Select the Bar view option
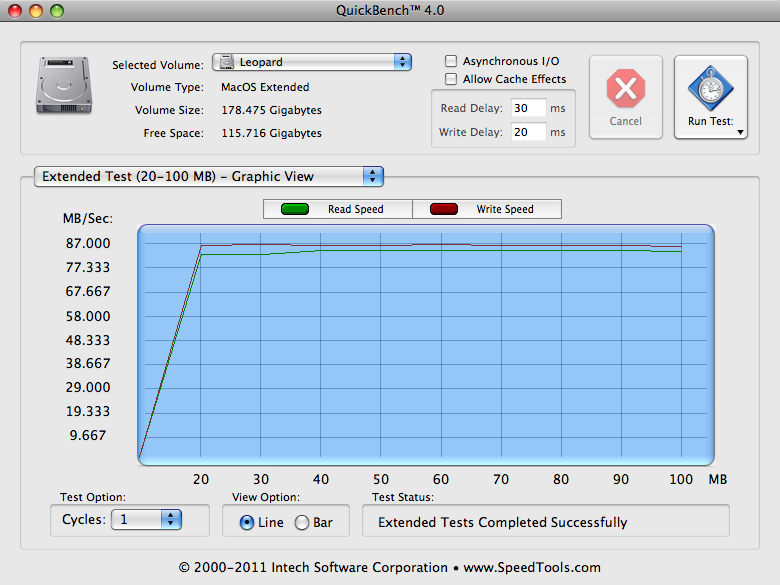780x585 pixels. [302, 523]
